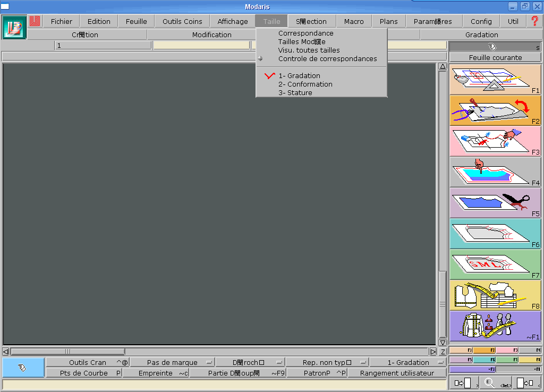Open the F2 piece rotation tool panel
Screen dimensions: 544x392
[495, 110]
